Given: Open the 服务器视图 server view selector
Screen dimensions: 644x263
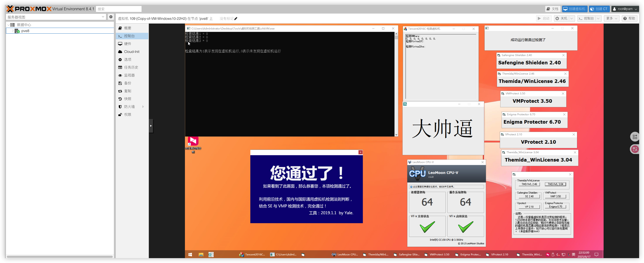Looking at the screenshot, I should [x=56, y=17].
